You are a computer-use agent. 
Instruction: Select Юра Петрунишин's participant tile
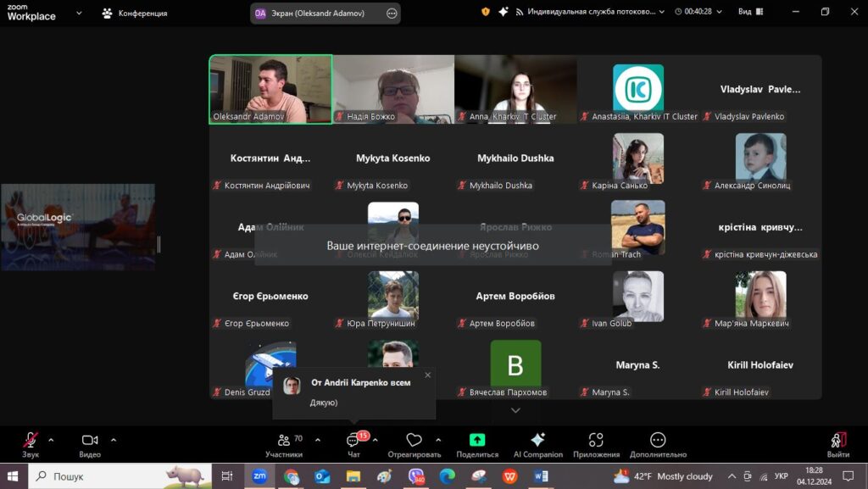pyautogui.click(x=393, y=296)
